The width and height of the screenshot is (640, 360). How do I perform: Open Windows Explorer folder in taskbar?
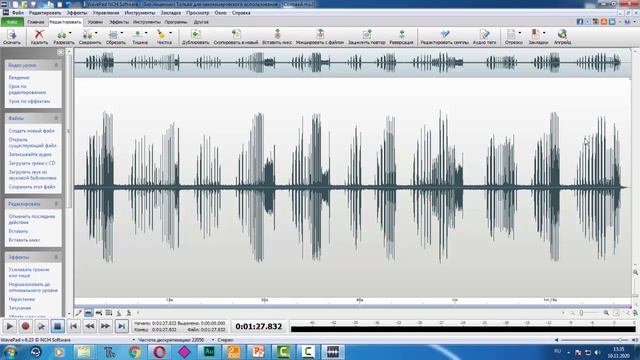click(x=84, y=351)
